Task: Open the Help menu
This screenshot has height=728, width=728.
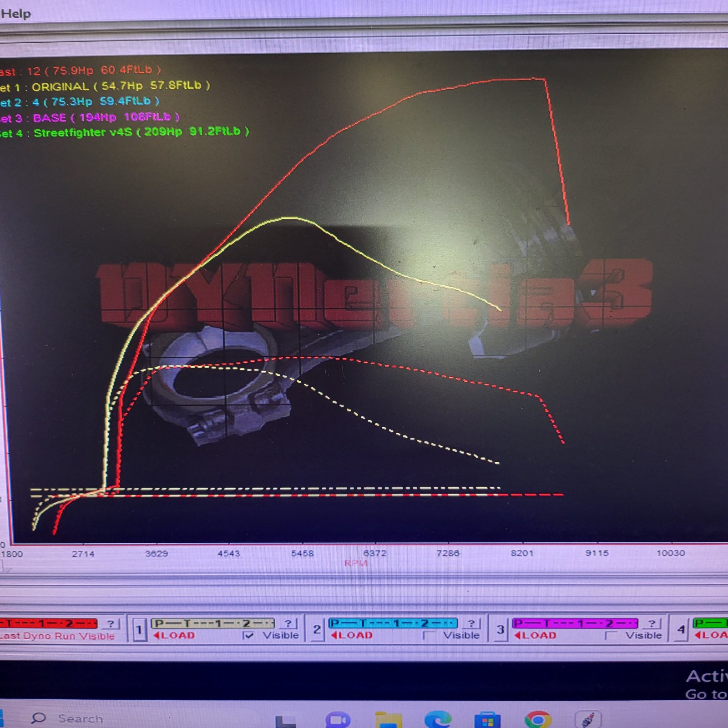Action: pos(15,14)
